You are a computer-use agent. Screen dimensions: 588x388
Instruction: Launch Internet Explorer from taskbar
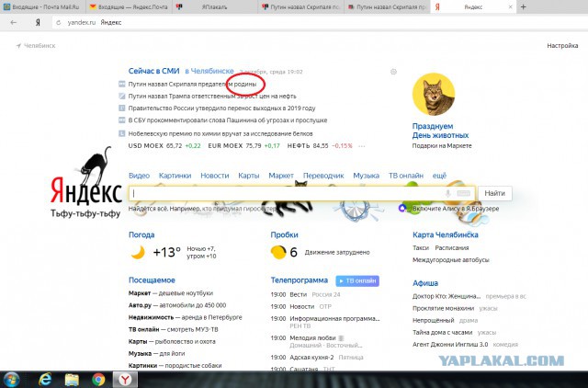click(x=45, y=380)
